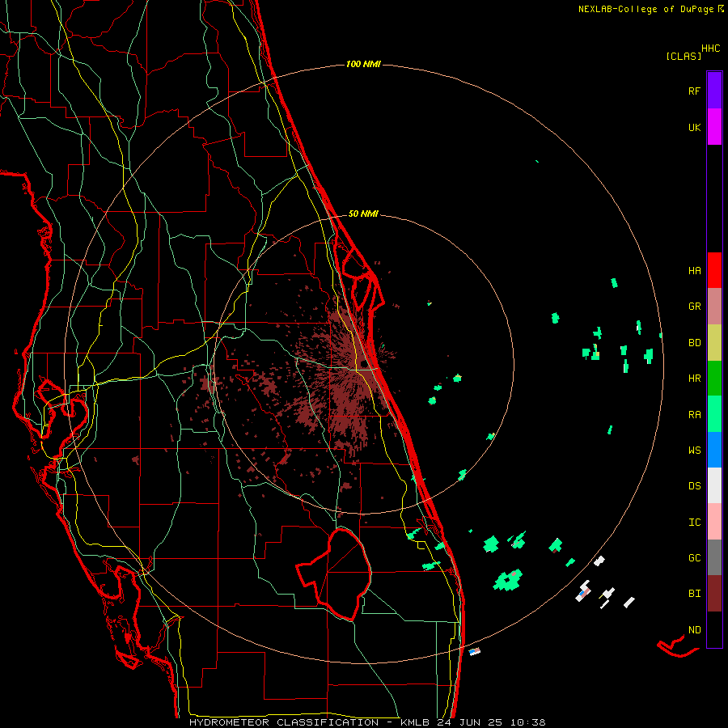This screenshot has height=728, width=728.
Task: Click the BD yellow legend swatch
Action: (714, 343)
